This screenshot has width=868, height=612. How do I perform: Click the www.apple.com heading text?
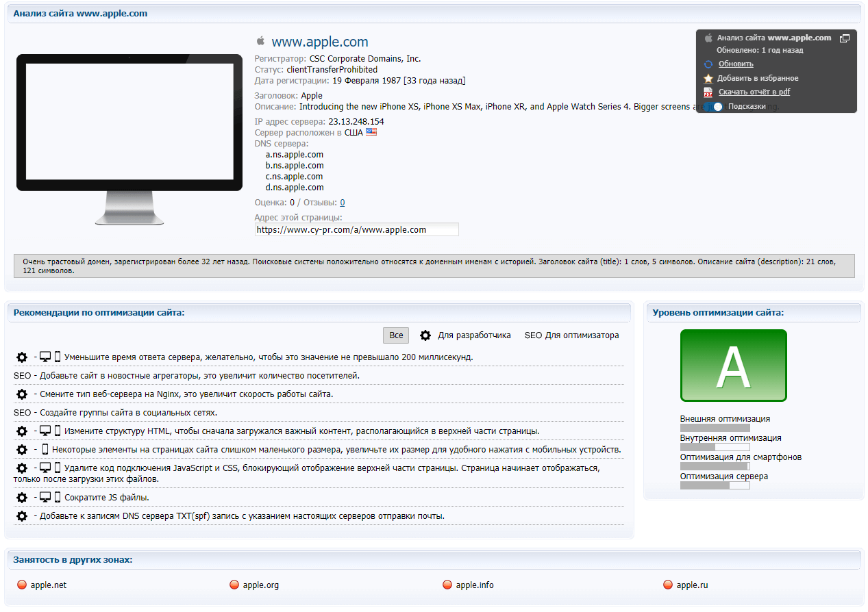point(320,42)
